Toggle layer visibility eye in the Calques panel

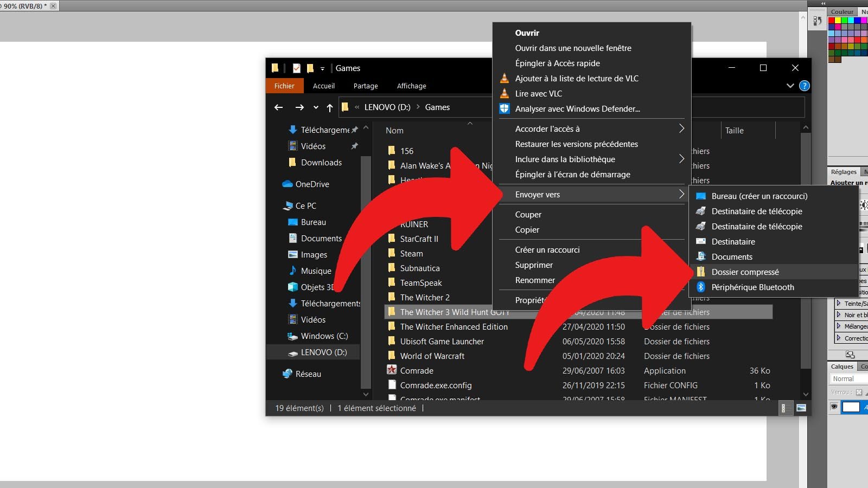pos(834,407)
